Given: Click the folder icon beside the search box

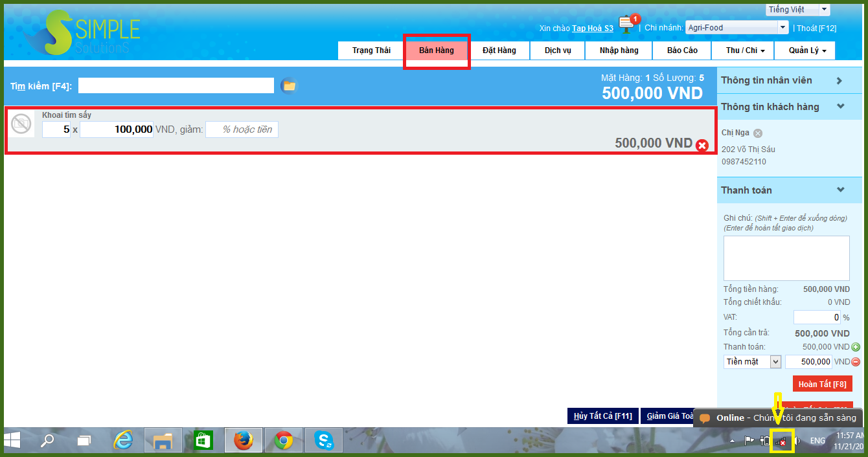Looking at the screenshot, I should point(289,85).
